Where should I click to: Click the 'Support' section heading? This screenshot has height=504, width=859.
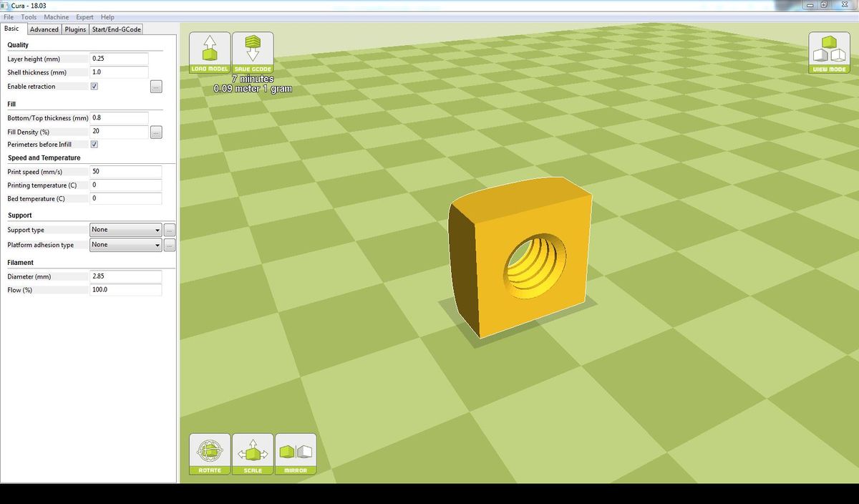(20, 215)
